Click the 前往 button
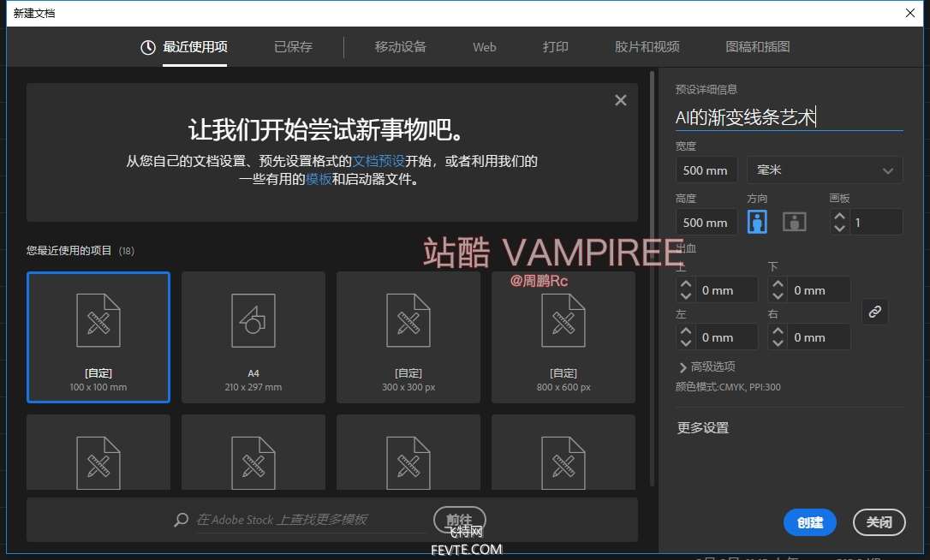The height and width of the screenshot is (560, 930). click(x=460, y=520)
